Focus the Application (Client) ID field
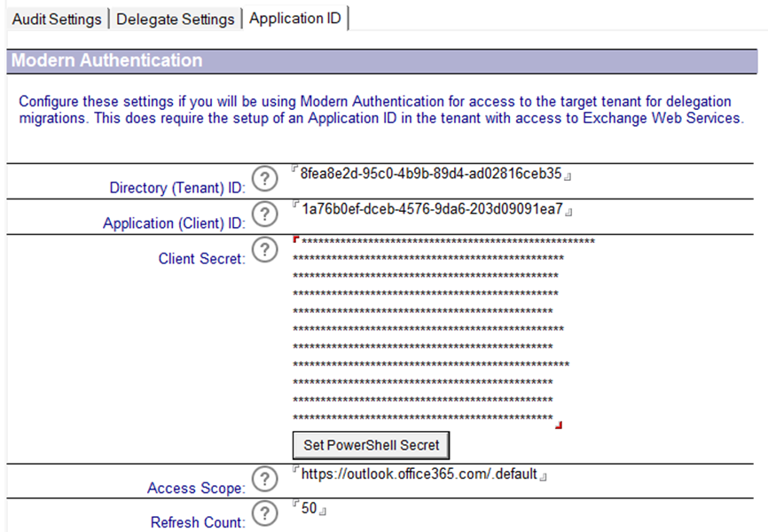Screen dimensions: 768x532 pyautogui.click(x=432, y=209)
